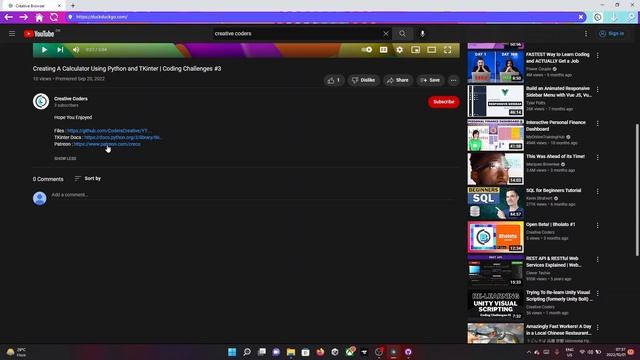Open the Sort by comments dropdown
This screenshot has height=360, width=640.
tap(88, 178)
